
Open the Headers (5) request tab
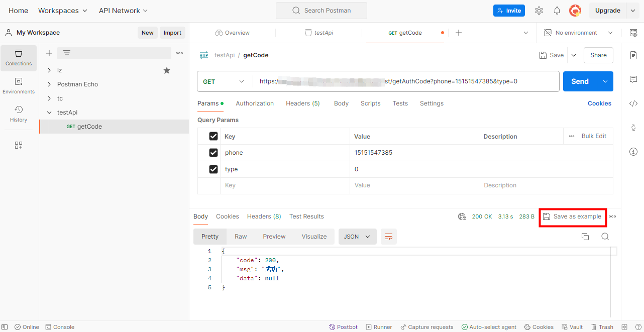pyautogui.click(x=303, y=103)
